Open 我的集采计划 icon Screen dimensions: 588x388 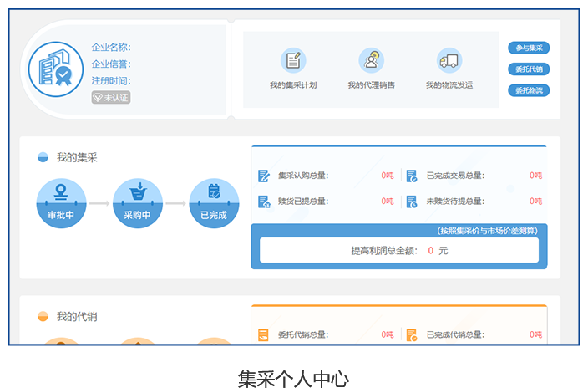point(293,60)
